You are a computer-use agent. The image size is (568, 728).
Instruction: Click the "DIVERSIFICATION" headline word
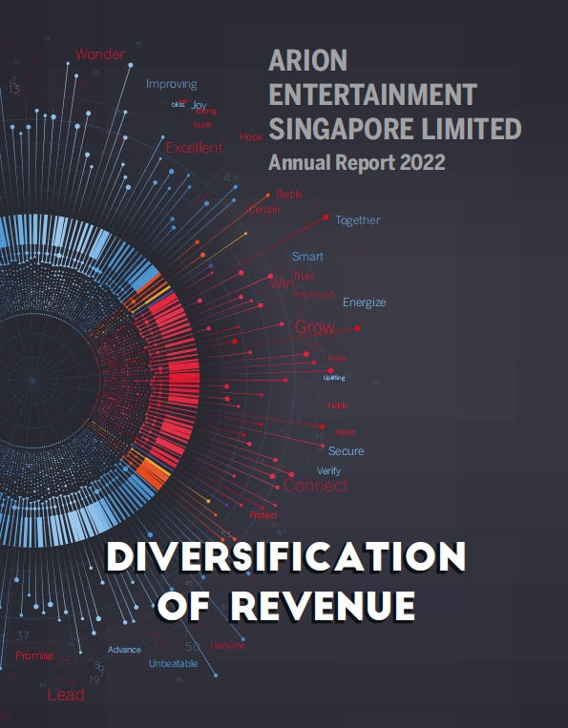click(x=286, y=555)
